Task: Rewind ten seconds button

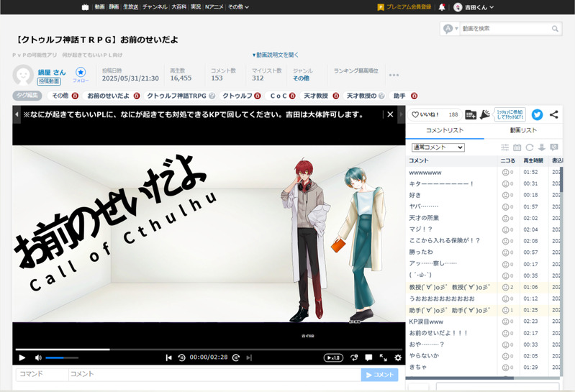Action: [x=181, y=357]
